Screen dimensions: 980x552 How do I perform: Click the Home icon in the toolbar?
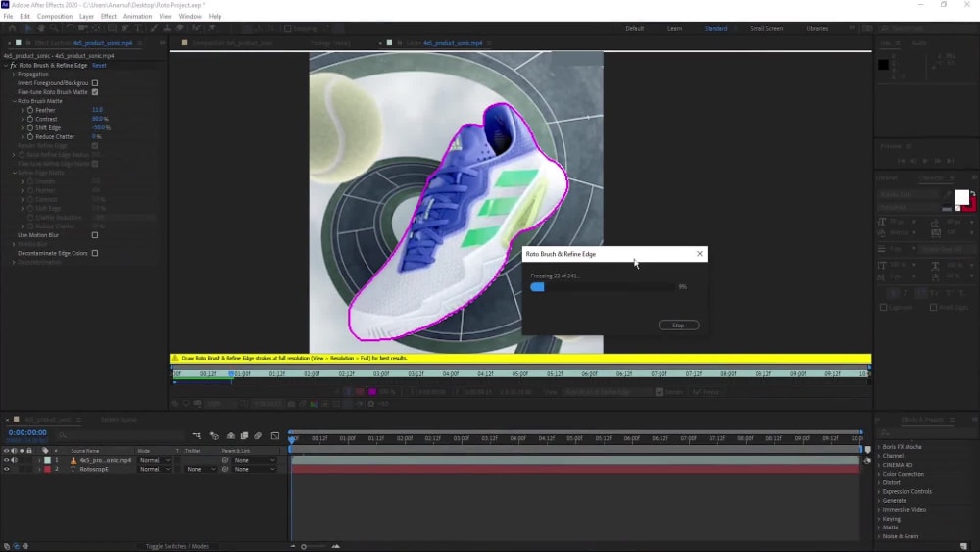pos(12,28)
